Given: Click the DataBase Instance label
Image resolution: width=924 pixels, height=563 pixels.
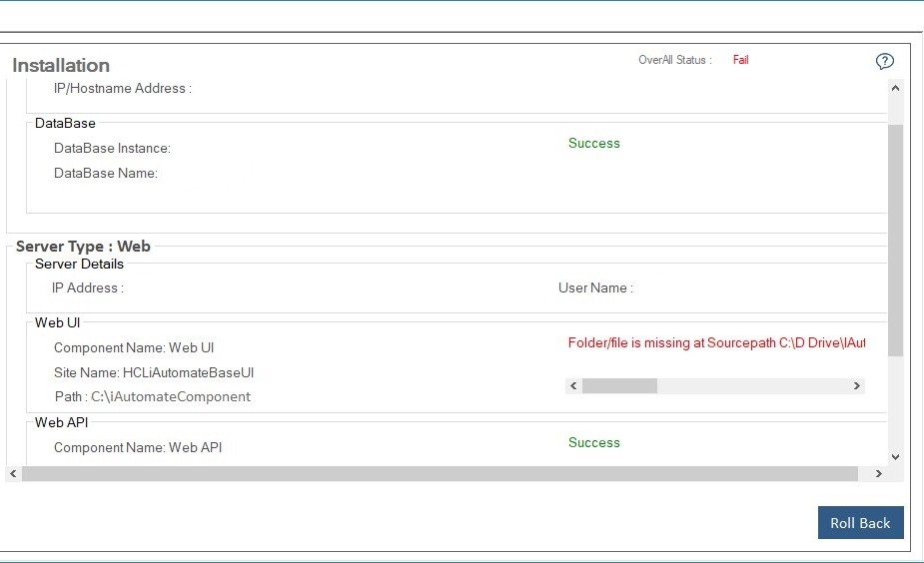Looking at the screenshot, I should pyautogui.click(x=112, y=149).
